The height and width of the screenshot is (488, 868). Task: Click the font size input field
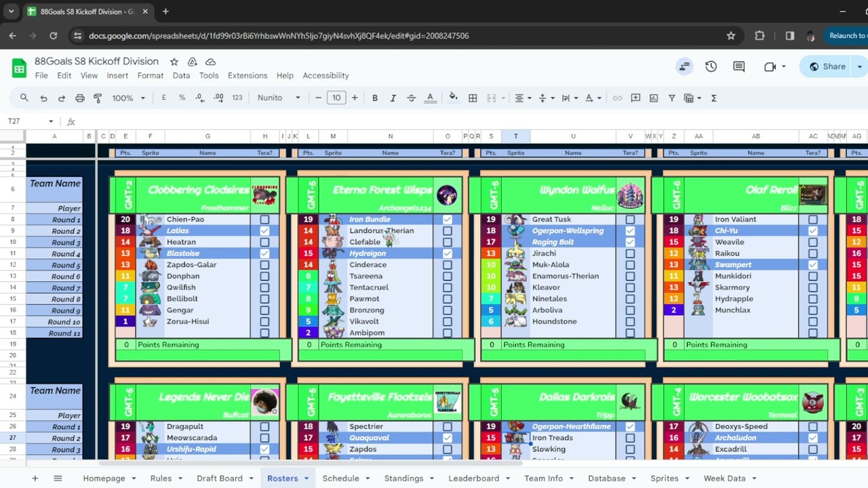[336, 98]
